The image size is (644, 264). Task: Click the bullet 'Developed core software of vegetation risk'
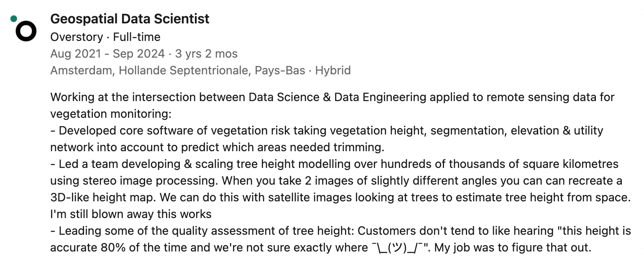[327, 131]
